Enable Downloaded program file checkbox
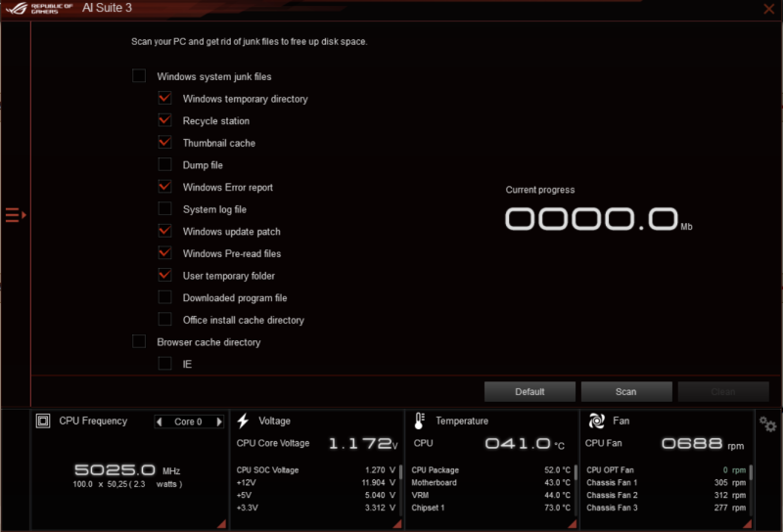 click(x=164, y=297)
